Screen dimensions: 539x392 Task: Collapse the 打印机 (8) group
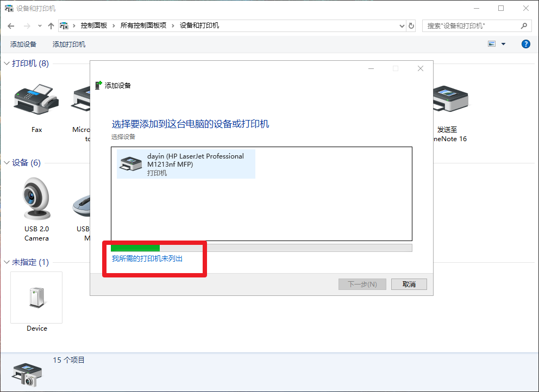tap(7, 63)
